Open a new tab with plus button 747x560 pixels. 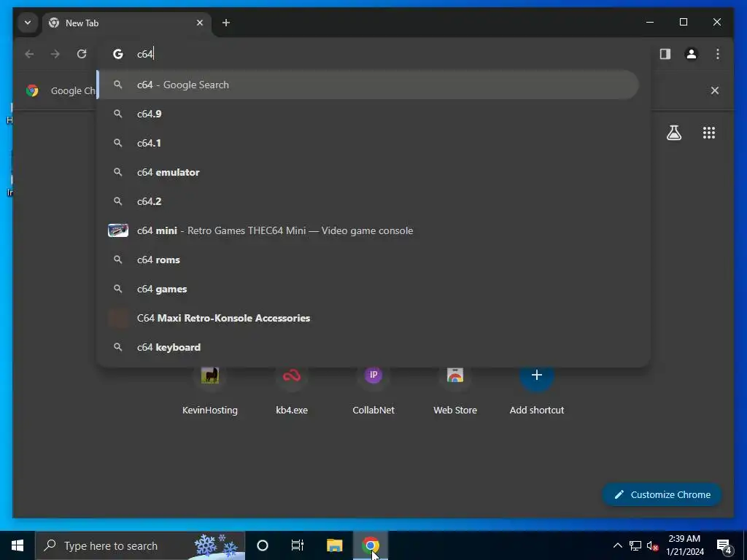pos(226,23)
